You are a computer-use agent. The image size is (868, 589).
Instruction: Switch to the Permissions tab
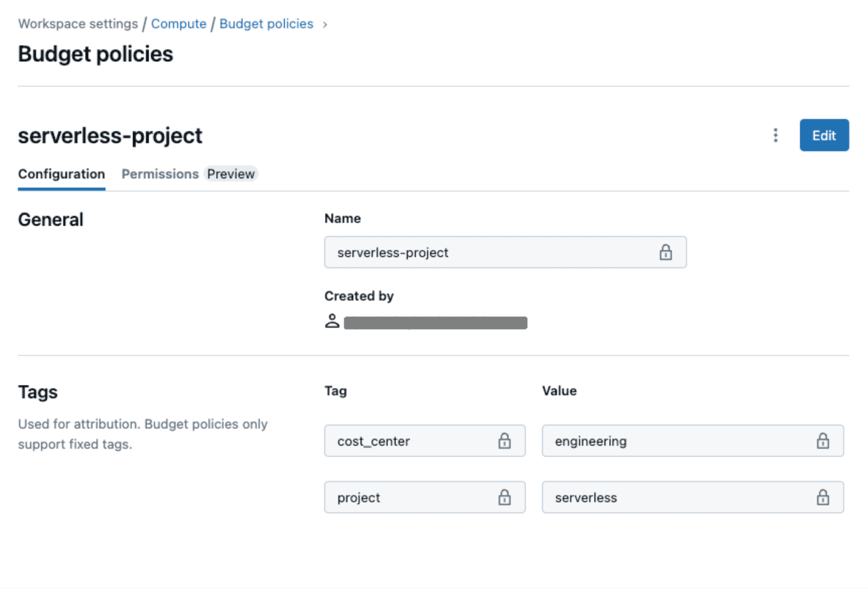(160, 174)
